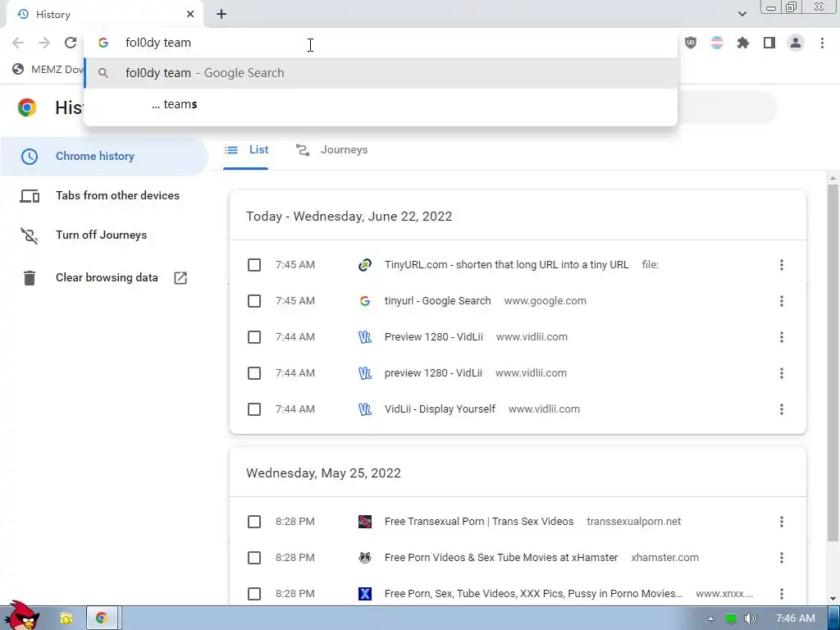
Task: Toggle the browser side panel icon
Action: pyautogui.click(x=769, y=43)
